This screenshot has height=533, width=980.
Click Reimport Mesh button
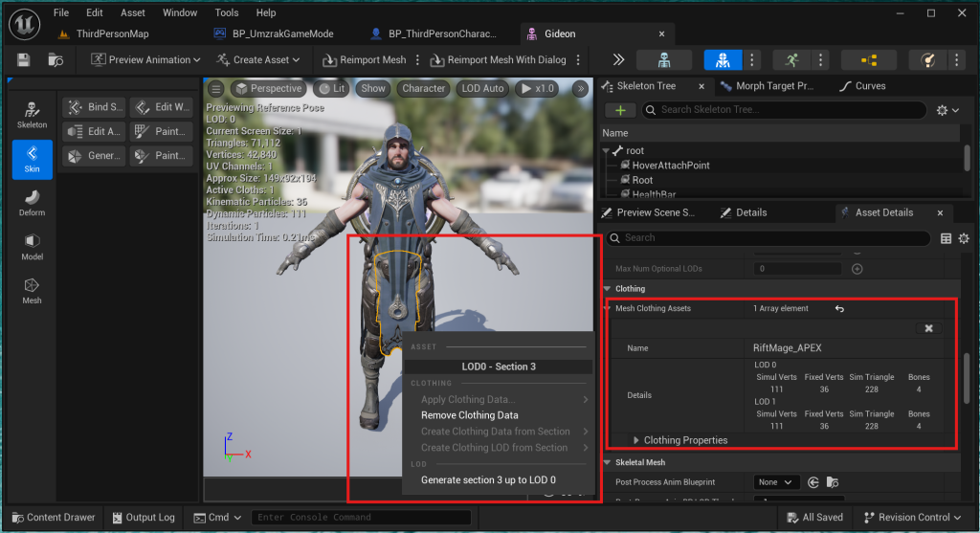[365, 60]
